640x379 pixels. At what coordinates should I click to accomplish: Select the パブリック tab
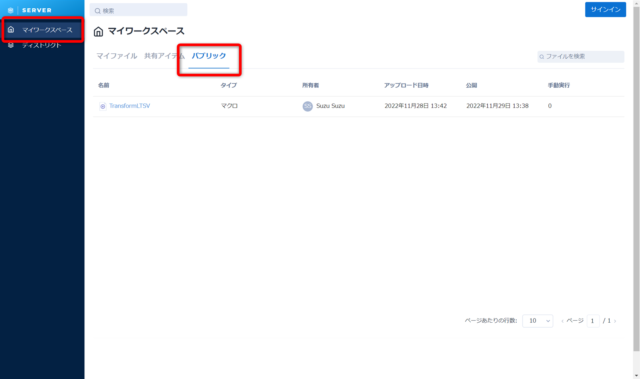point(209,56)
